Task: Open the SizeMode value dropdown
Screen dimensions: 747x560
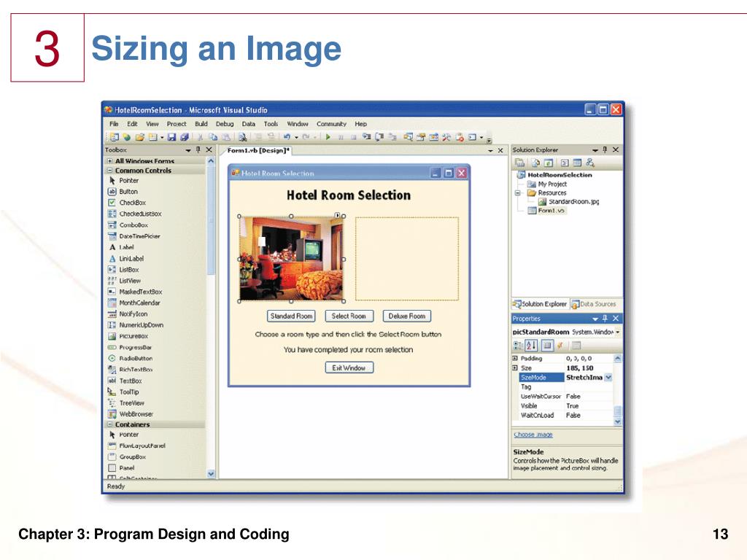Action: tap(608, 377)
